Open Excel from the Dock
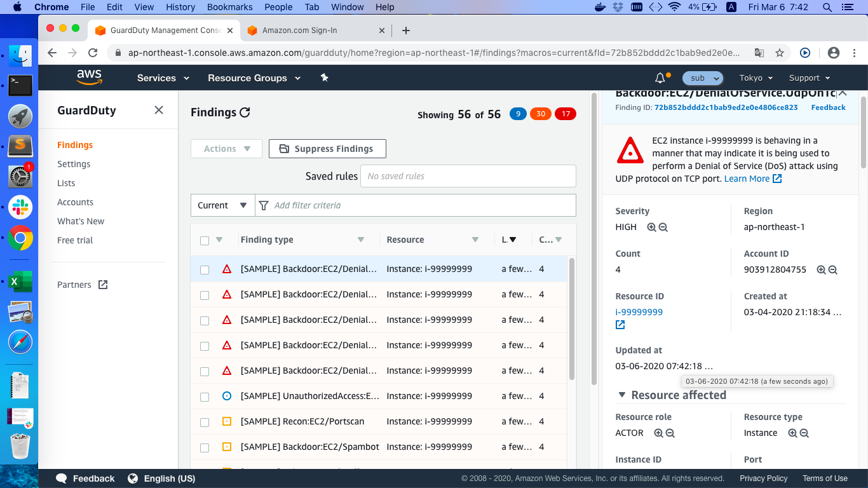Viewport: 868px width, 488px height. (20, 281)
